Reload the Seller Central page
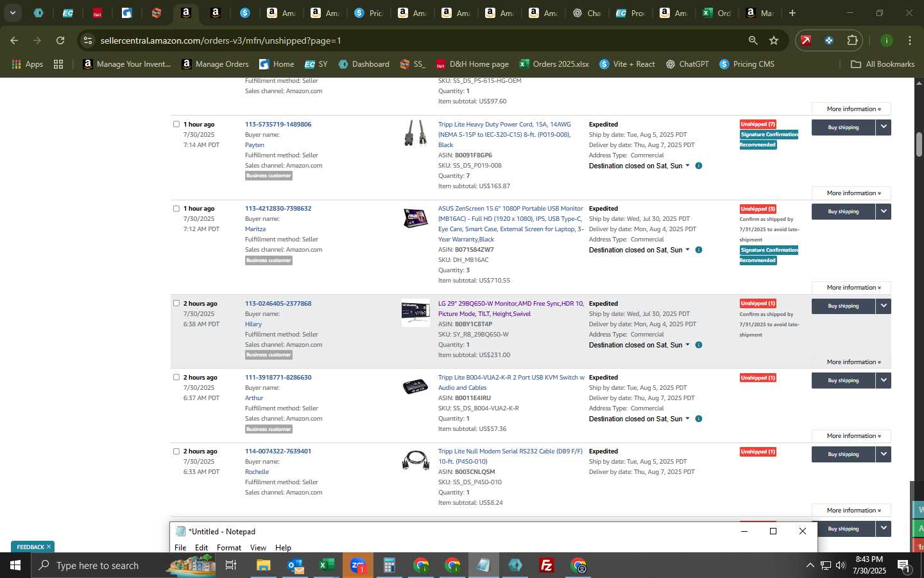 [60, 40]
